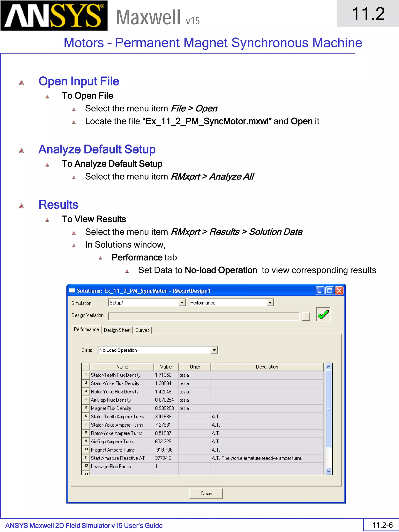Expand the No-Load Operation data dropdown
This screenshot has height=532, width=399.
214,350
